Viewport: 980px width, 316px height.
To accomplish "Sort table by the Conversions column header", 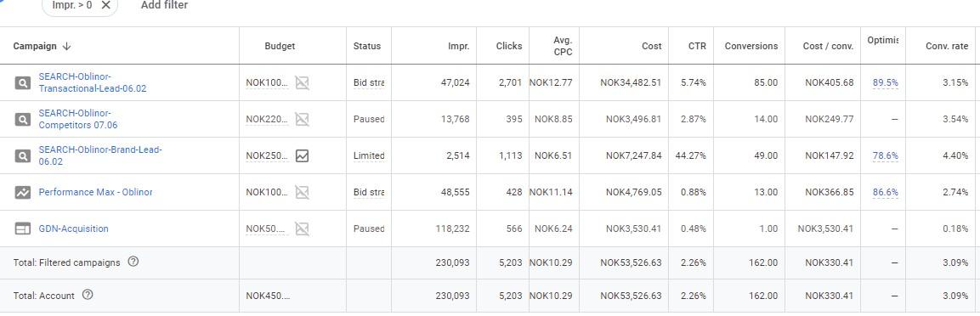I will [751, 46].
